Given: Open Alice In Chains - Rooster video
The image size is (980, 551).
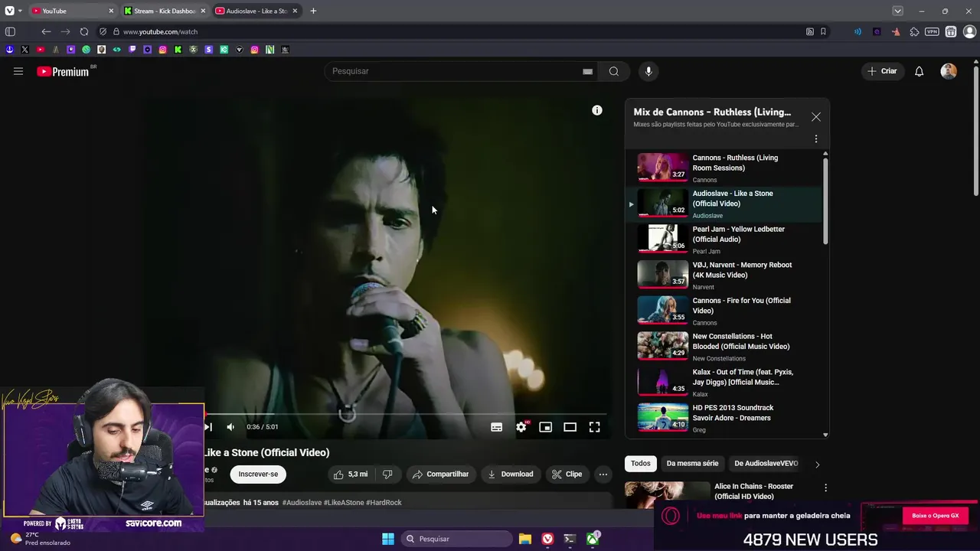Looking at the screenshot, I should tap(753, 491).
